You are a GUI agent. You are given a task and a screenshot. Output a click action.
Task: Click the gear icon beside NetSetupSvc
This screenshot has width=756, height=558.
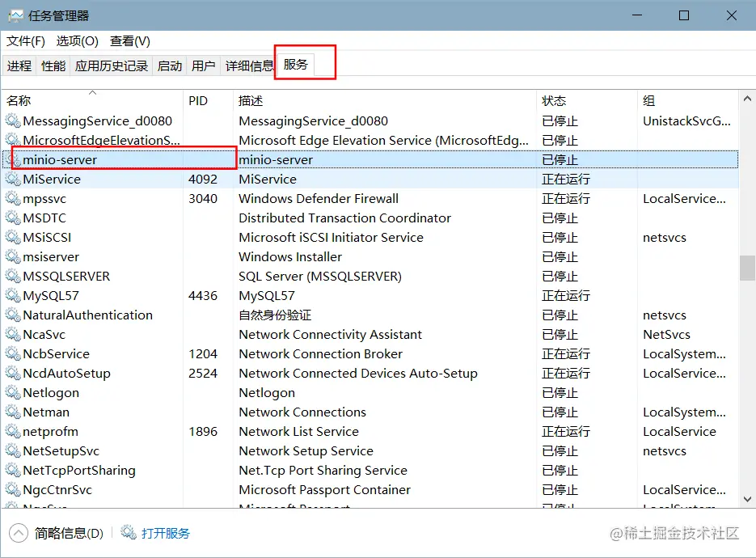pos(13,450)
